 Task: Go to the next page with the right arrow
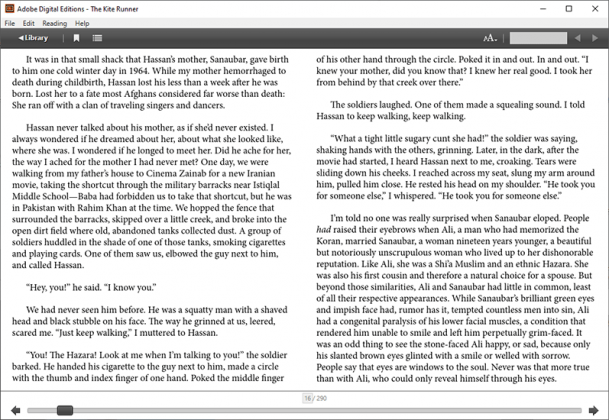[x=594, y=410]
